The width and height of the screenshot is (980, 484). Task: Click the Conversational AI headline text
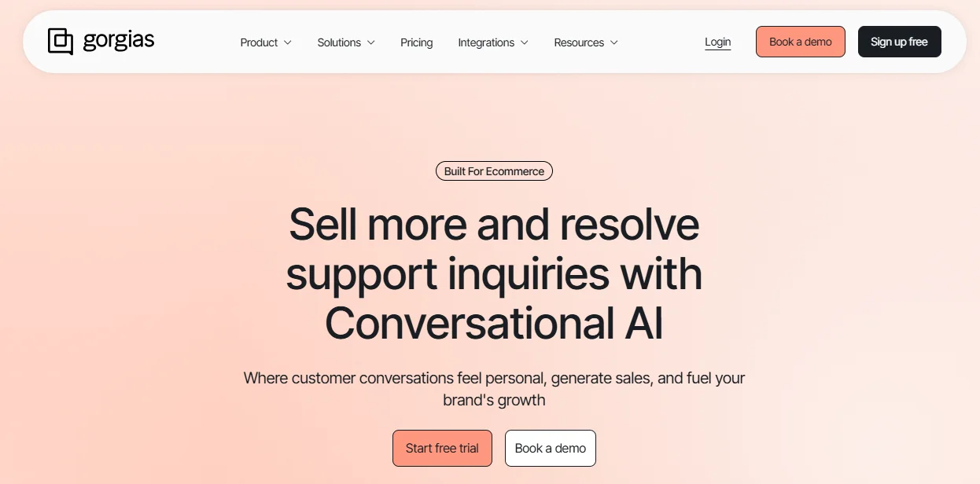coord(494,324)
